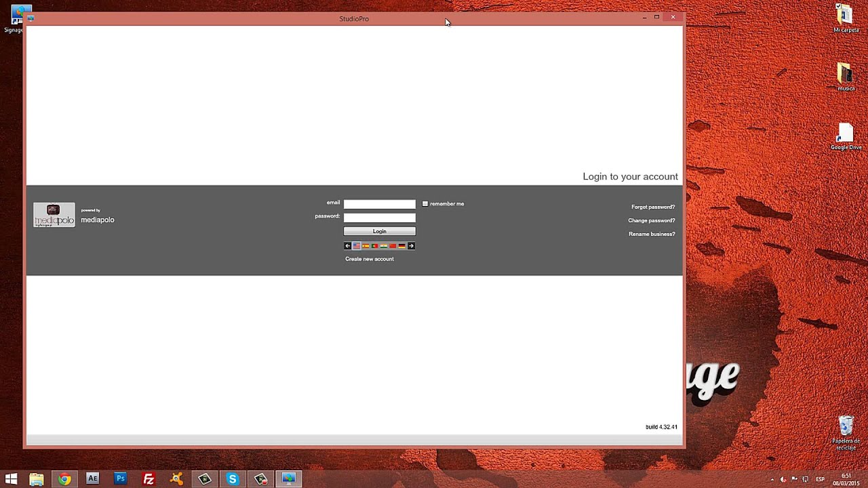
Task: Click the Forgot password? link
Action: tap(653, 207)
